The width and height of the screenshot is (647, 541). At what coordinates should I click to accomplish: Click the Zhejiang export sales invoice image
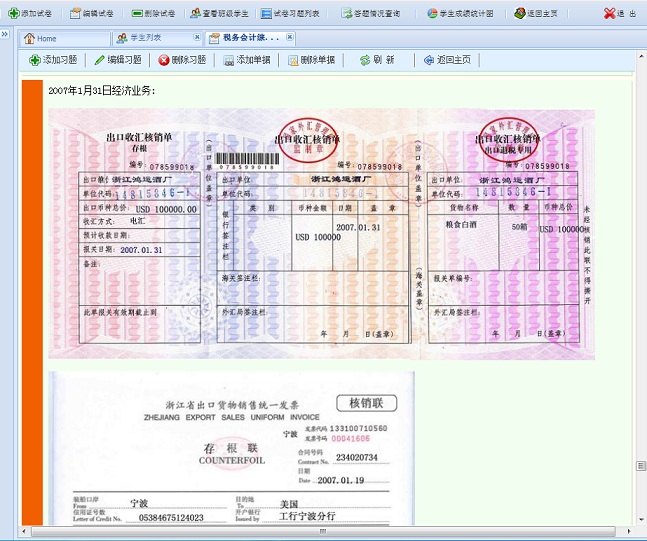[231, 448]
